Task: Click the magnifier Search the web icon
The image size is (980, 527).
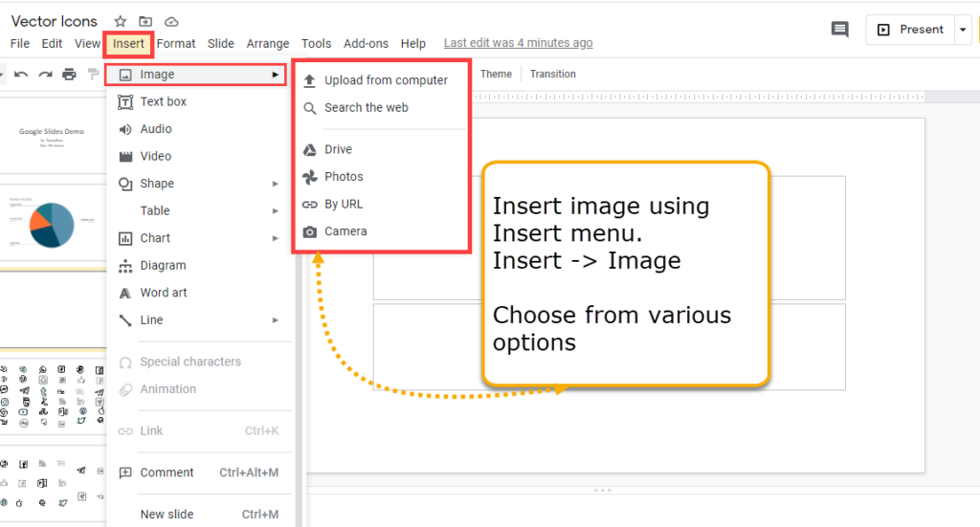Action: coord(309,108)
